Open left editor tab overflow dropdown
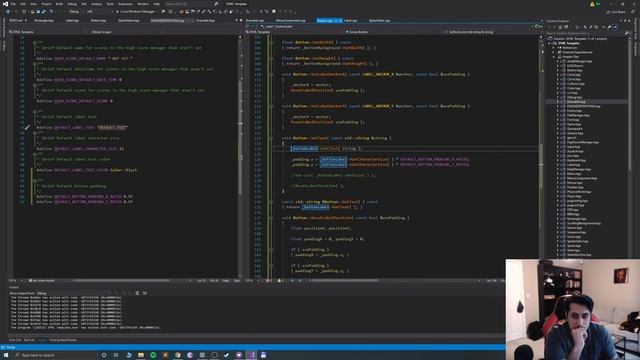Image resolution: width=640 pixels, height=360 pixels. tap(236, 20)
